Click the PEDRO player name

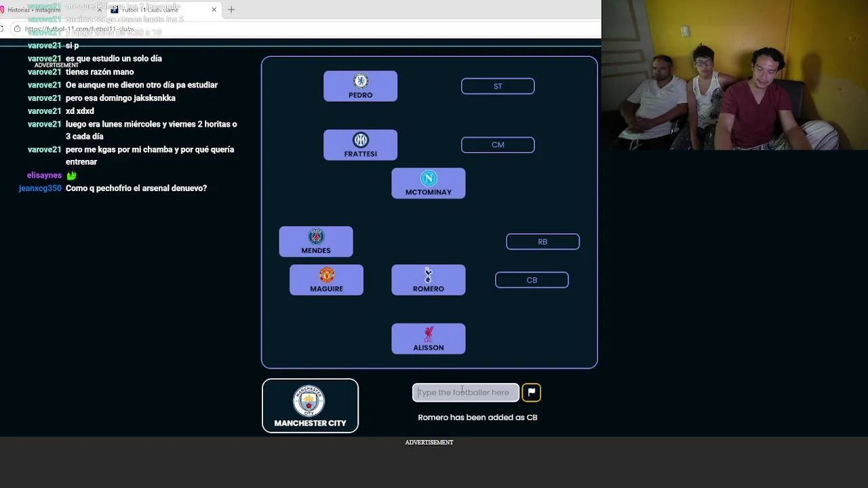361,96
